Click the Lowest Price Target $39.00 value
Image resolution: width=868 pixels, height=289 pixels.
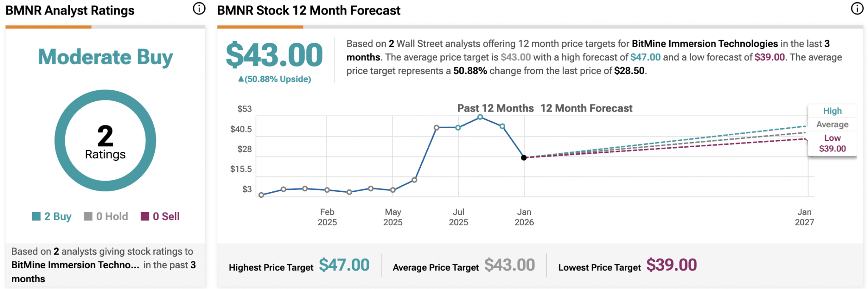[x=671, y=265]
